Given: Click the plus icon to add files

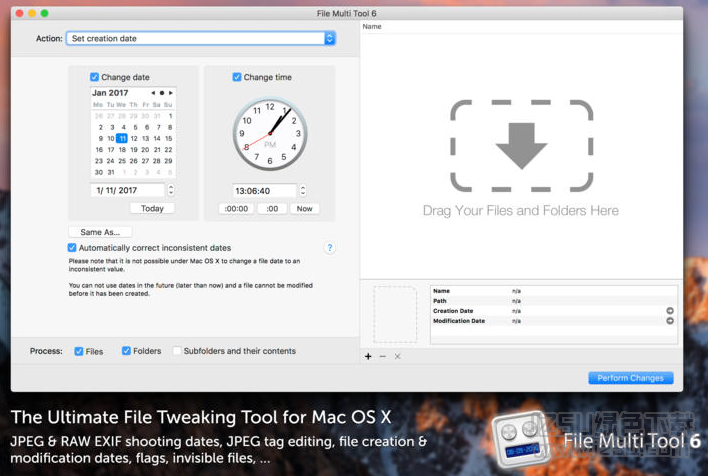Looking at the screenshot, I should [368, 356].
